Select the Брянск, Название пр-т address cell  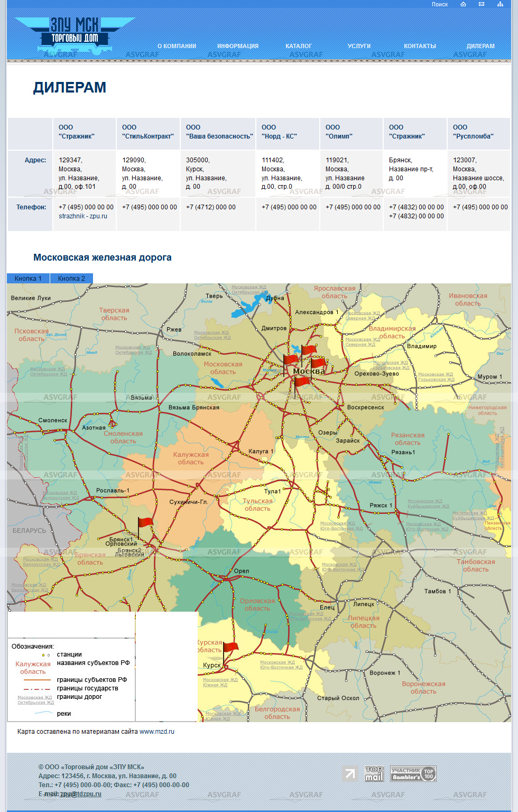[x=415, y=173]
